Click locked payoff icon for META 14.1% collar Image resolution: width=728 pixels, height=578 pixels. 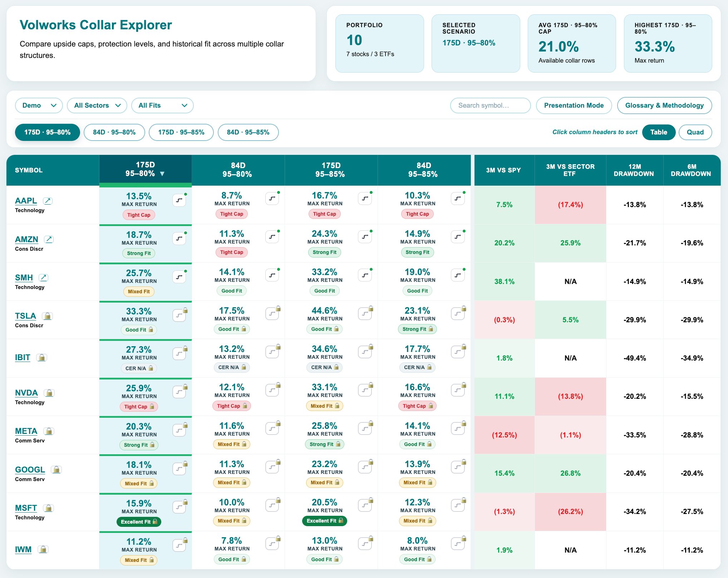(458, 428)
